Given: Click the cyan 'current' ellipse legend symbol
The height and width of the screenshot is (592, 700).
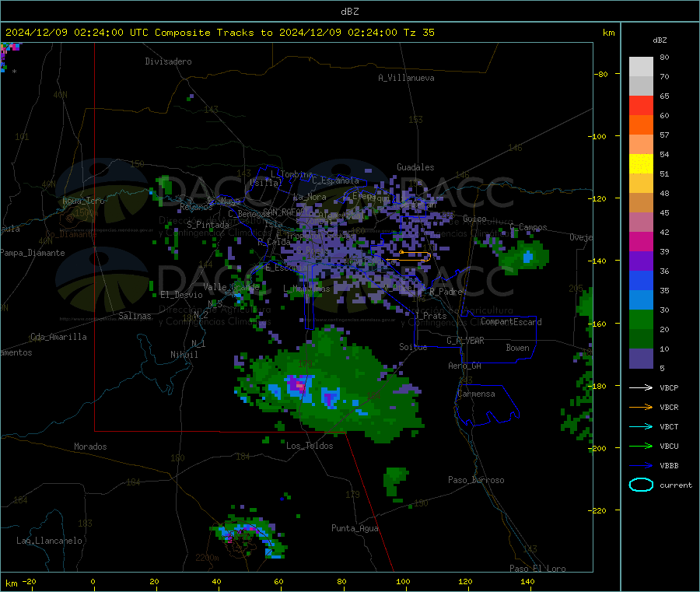Looking at the screenshot, I should tap(641, 485).
